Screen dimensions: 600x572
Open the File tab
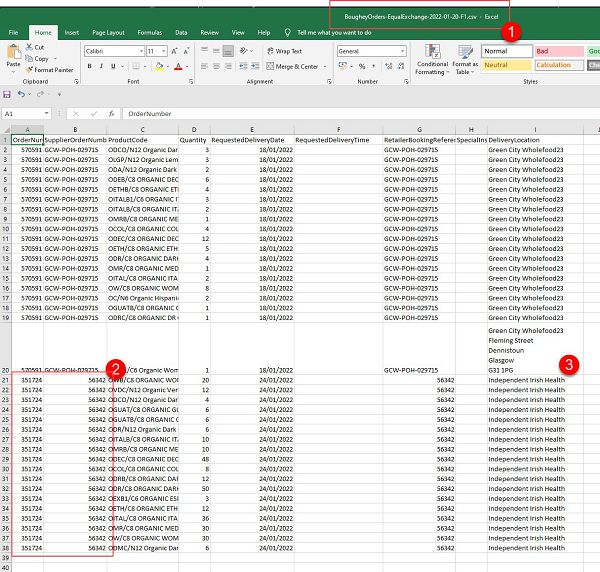(x=13, y=33)
